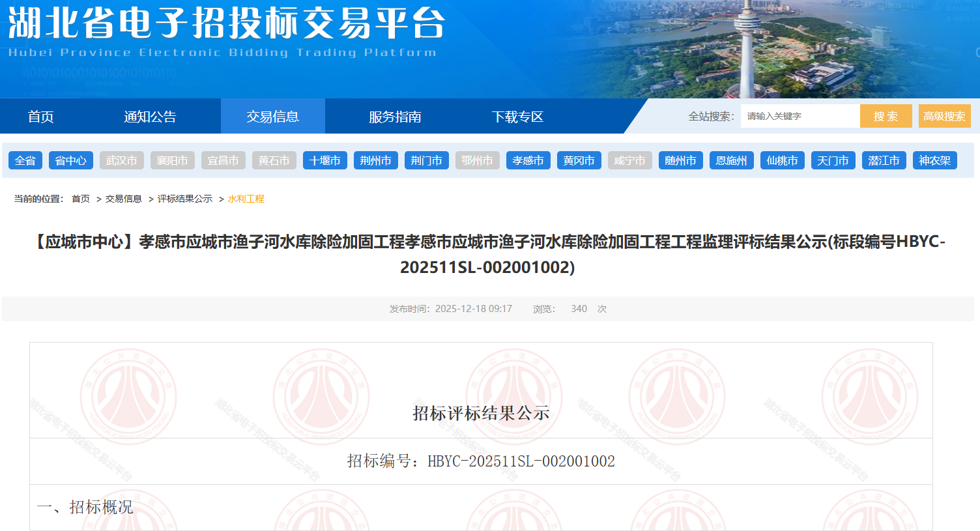The image size is (980, 531).
Task: Select the 全省 region filter
Action: (25, 160)
